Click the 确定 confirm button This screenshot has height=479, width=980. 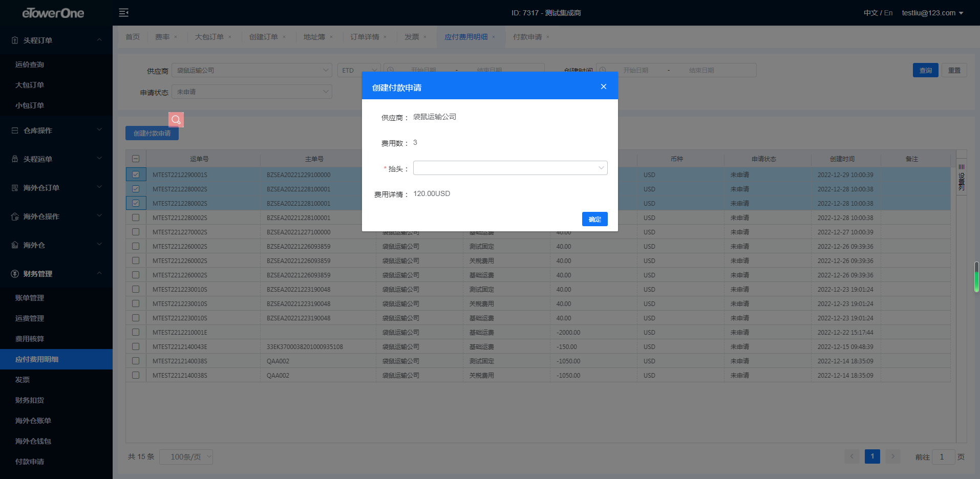pos(594,219)
